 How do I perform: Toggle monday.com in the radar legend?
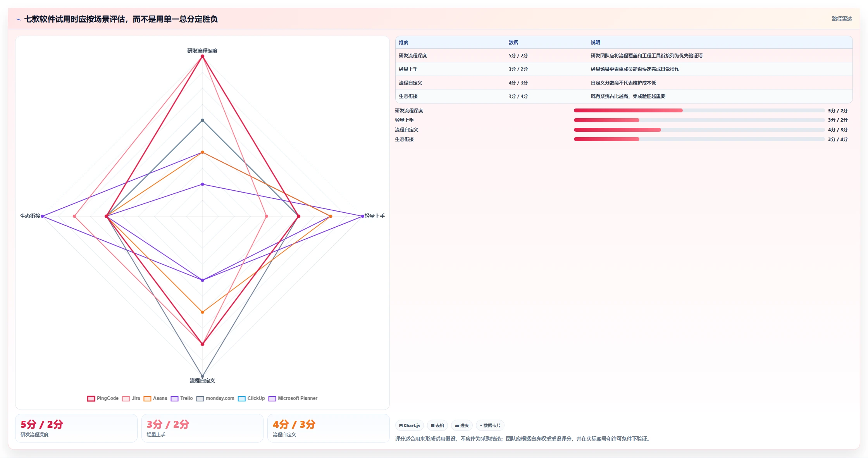215,398
